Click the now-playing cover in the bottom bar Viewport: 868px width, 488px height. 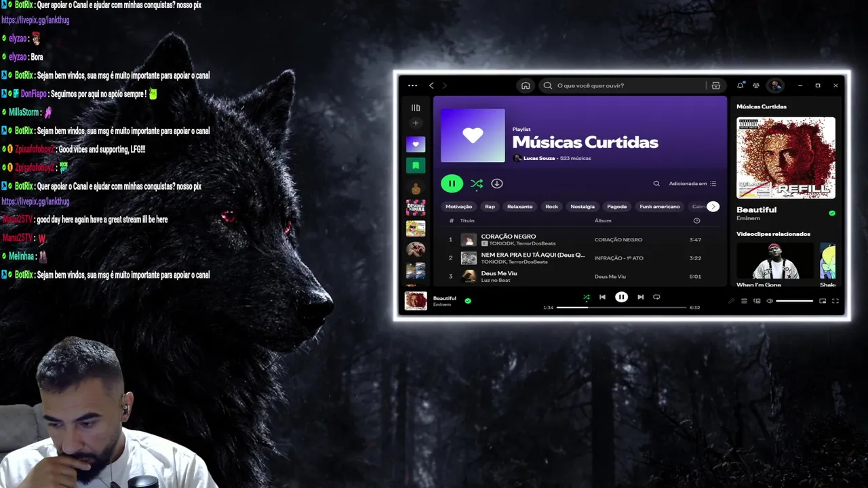tap(416, 300)
